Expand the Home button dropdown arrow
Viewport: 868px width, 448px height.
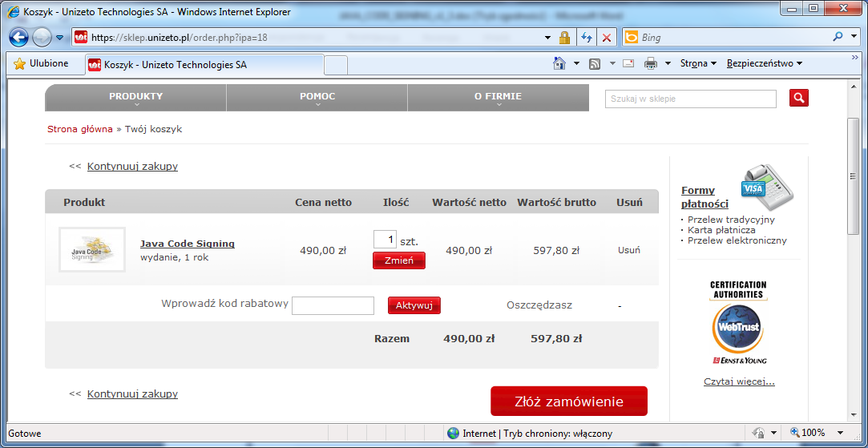point(576,63)
